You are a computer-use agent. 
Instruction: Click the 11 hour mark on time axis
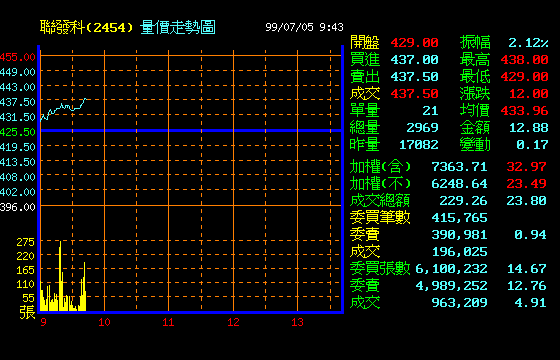point(168,322)
